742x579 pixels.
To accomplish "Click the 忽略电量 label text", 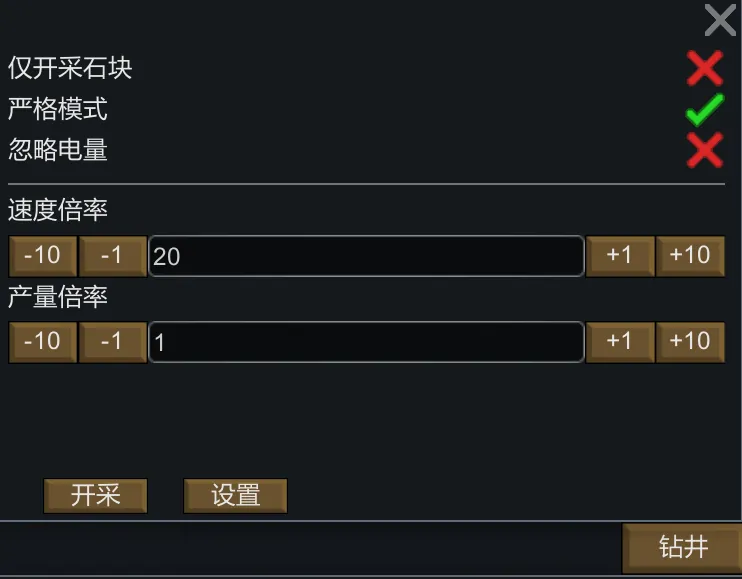I will click(58, 150).
